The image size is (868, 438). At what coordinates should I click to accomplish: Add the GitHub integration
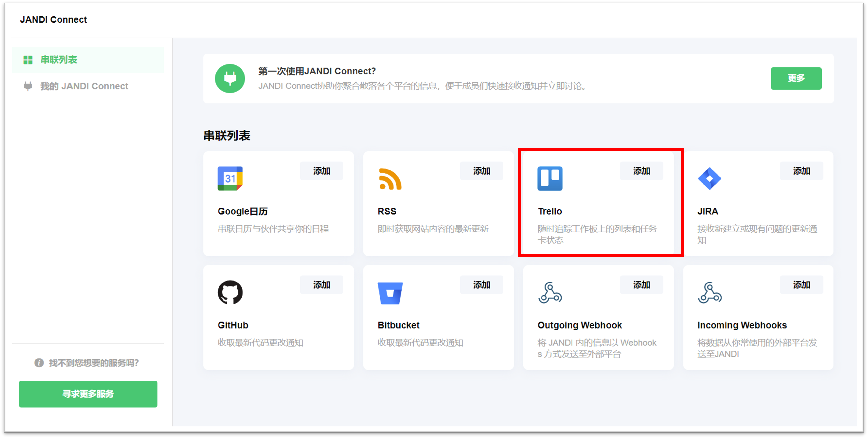[321, 285]
